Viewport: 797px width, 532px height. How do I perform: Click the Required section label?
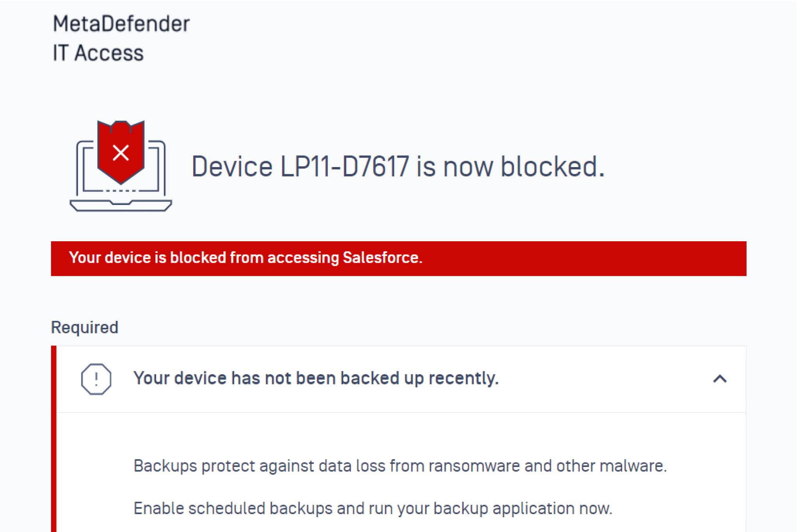pyautogui.click(x=84, y=327)
